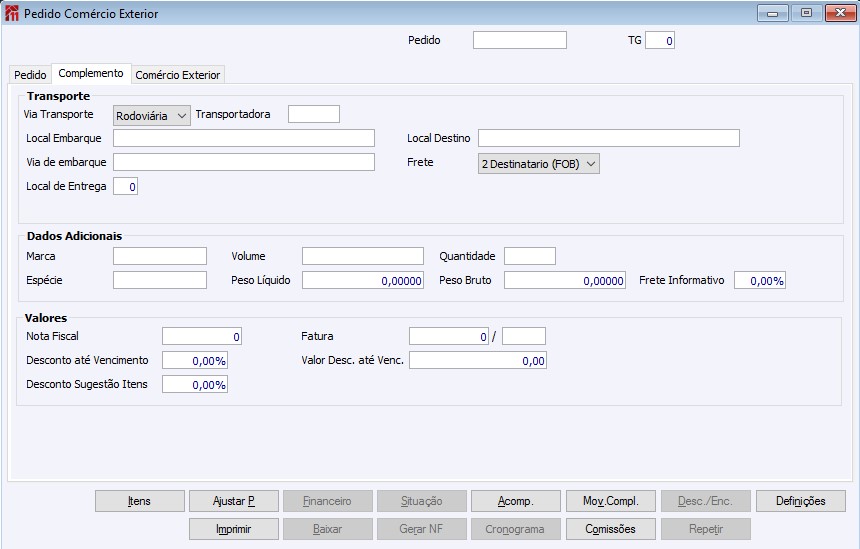860x549 pixels.
Task: Click the application logo icon in title bar
Action: click(12, 13)
